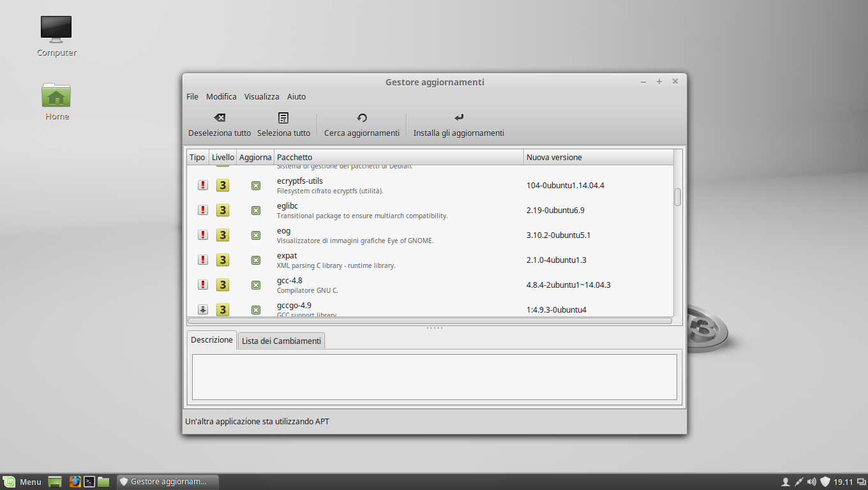
Task: Click Installa gli aggiornamenti icon
Action: coord(458,118)
